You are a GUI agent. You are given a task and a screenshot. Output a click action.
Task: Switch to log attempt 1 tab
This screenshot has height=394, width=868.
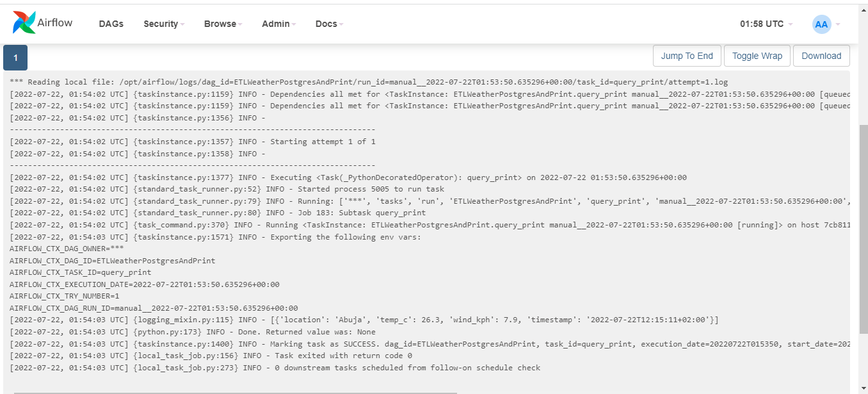tap(15, 57)
